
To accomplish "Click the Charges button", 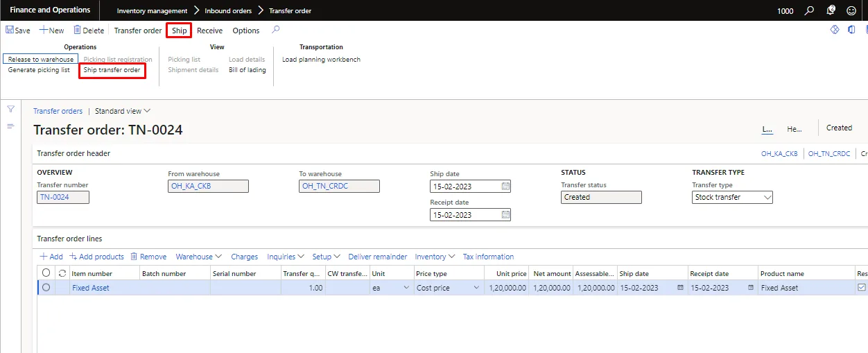I will click(245, 257).
